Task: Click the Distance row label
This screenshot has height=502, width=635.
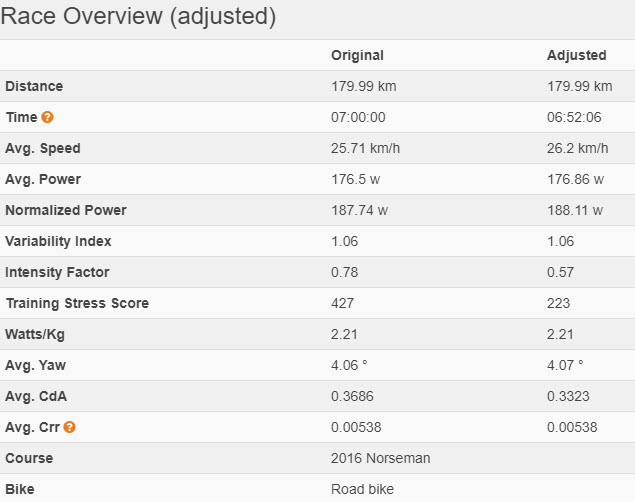Action: (33, 86)
